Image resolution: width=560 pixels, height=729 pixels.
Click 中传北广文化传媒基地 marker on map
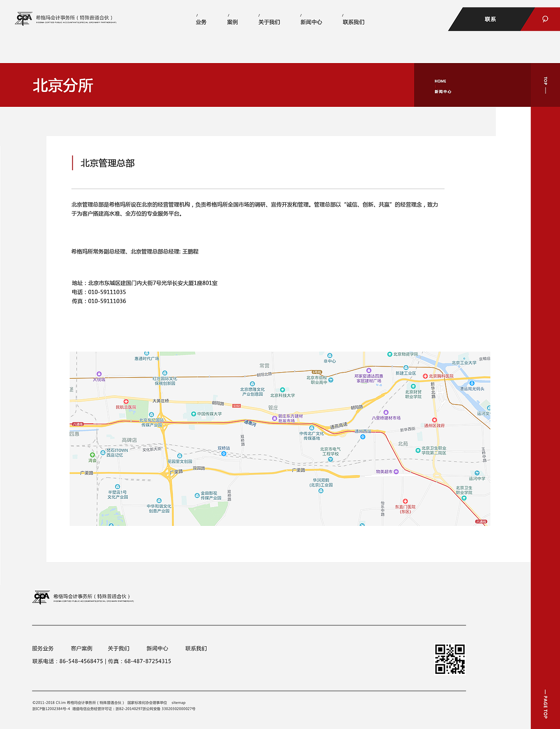pos(311,428)
